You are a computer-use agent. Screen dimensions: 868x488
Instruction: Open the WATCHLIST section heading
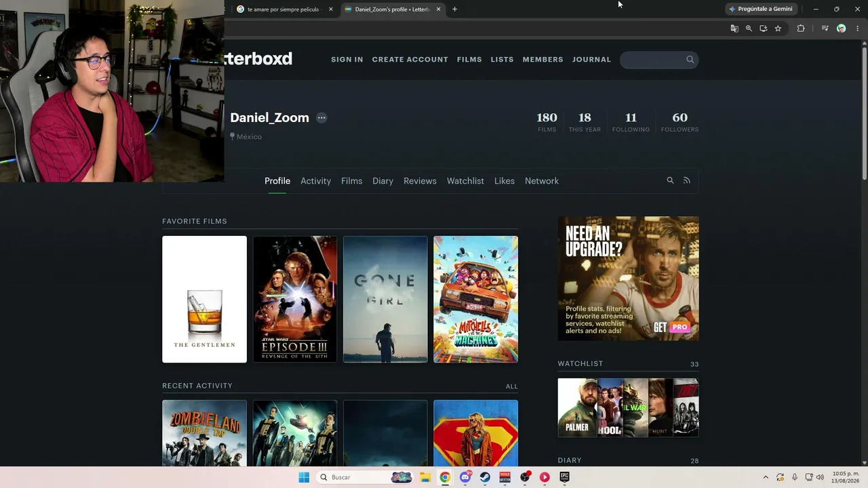coord(580,364)
